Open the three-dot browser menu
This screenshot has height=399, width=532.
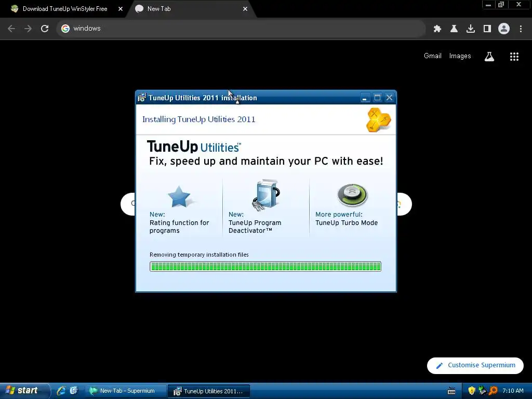click(521, 29)
